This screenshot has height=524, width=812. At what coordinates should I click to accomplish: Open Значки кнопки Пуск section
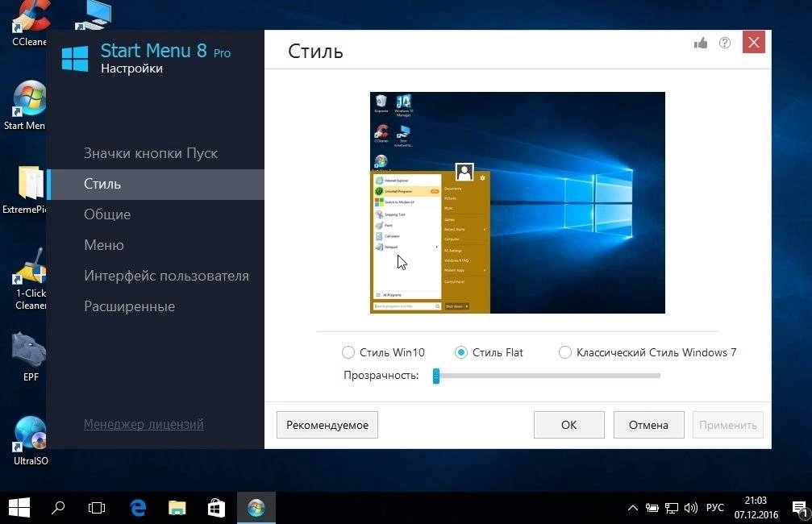(151, 153)
